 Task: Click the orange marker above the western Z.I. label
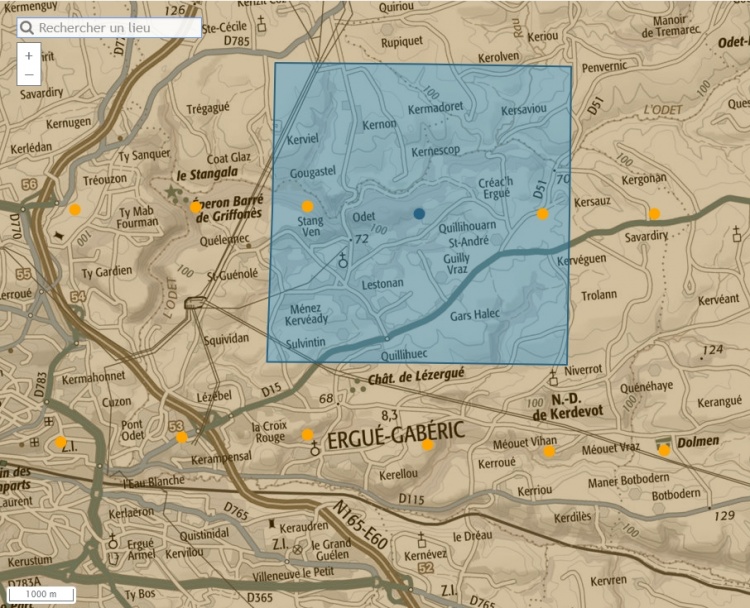(x=61, y=442)
